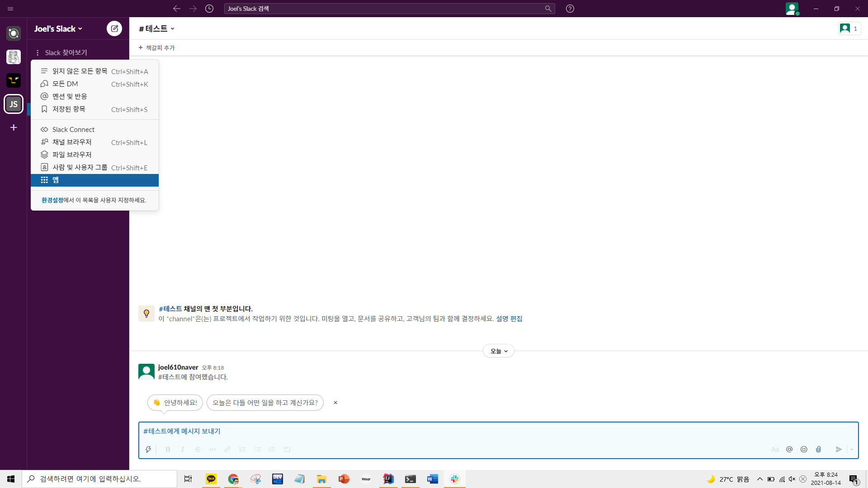Image resolution: width=868 pixels, height=488 pixels.
Task: Toggle the Aa formatting visibility button
Action: click(x=775, y=449)
